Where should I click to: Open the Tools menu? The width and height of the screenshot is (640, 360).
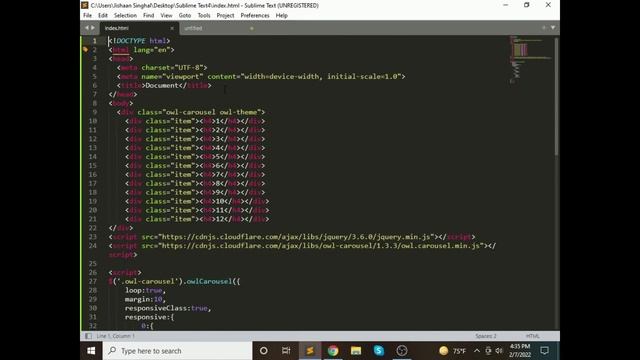coord(204,16)
